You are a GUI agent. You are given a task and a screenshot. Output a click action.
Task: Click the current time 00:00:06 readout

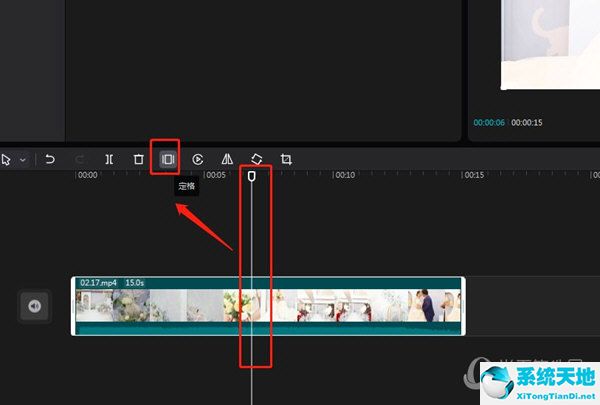pyautogui.click(x=489, y=122)
